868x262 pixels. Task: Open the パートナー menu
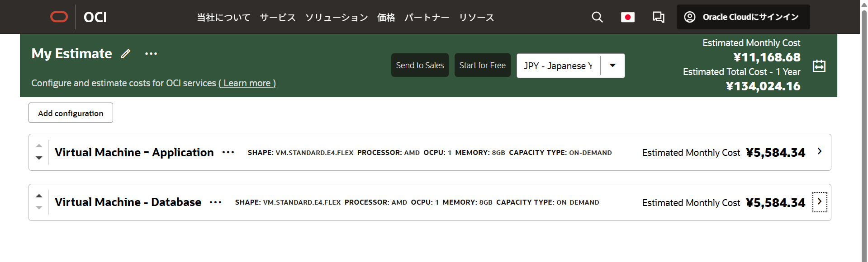pos(427,17)
